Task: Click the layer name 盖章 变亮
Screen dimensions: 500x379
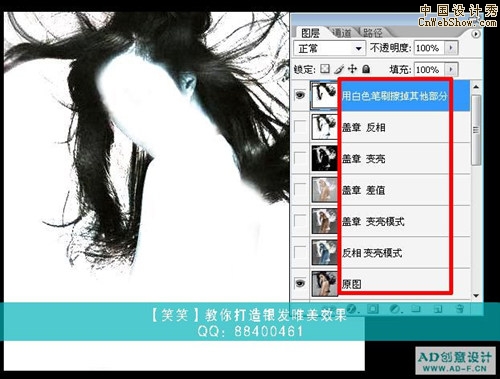Action: pyautogui.click(x=364, y=159)
